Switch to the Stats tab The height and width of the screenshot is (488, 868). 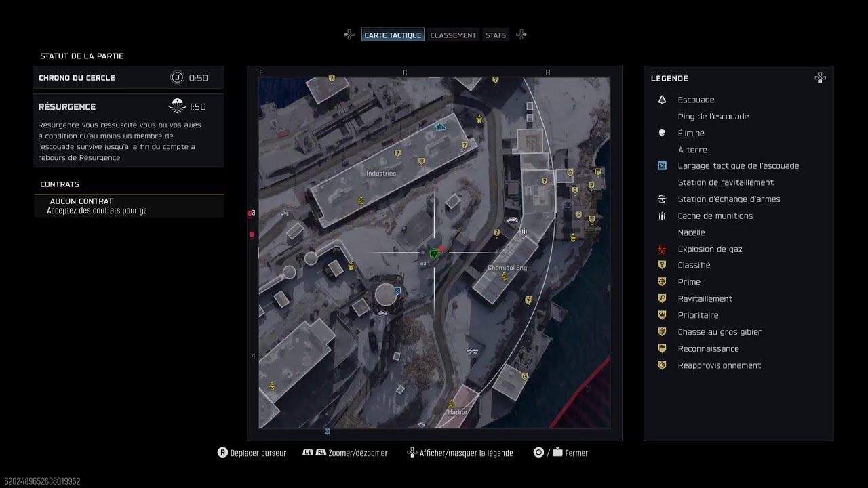pos(496,35)
